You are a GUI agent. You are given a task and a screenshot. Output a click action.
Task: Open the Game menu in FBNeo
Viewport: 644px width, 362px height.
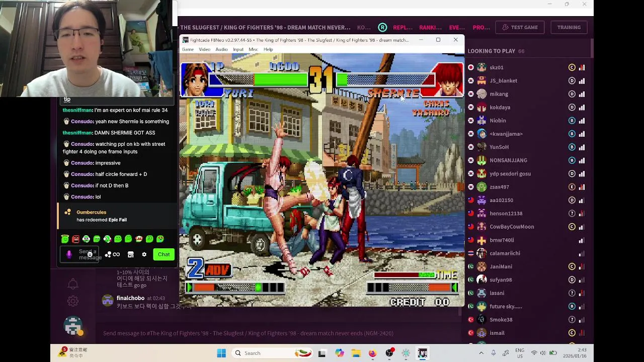click(188, 49)
